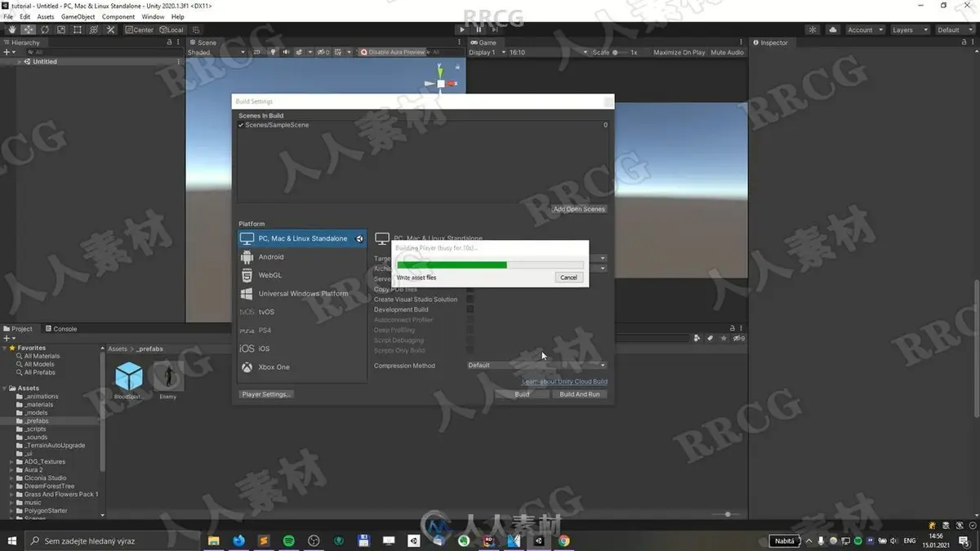Open the Window menu
Image resolution: width=980 pixels, height=551 pixels.
point(153,16)
